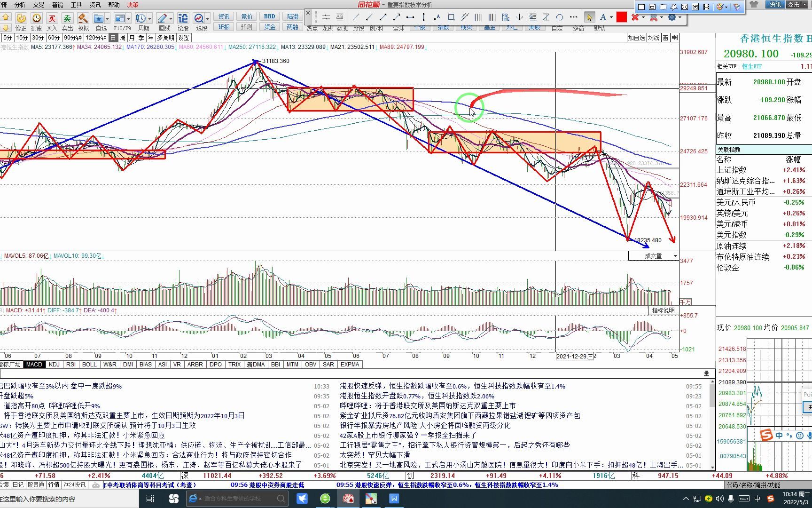
Task: Click the 竞价 button
Action: coord(247,16)
